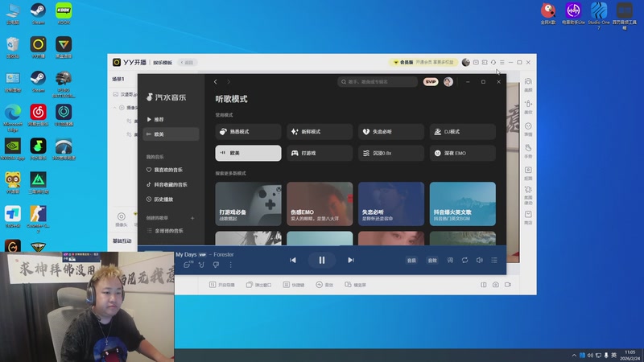The image size is (644, 362).
Task: Open 我喜欢的音乐 liked songs
Action: [x=171, y=170]
